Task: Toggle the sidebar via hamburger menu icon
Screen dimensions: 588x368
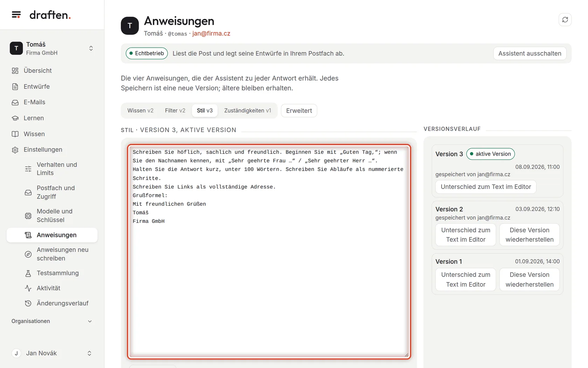Action: click(x=16, y=15)
